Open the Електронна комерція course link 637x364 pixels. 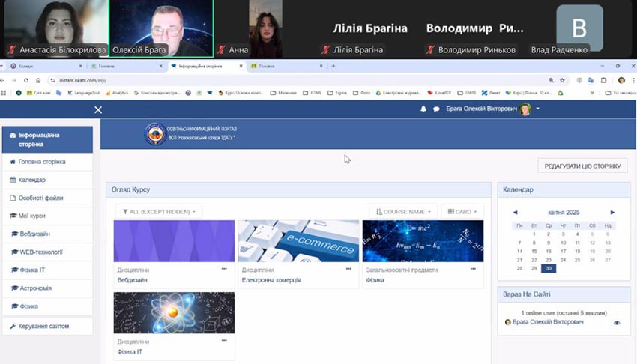pyautogui.click(x=271, y=280)
